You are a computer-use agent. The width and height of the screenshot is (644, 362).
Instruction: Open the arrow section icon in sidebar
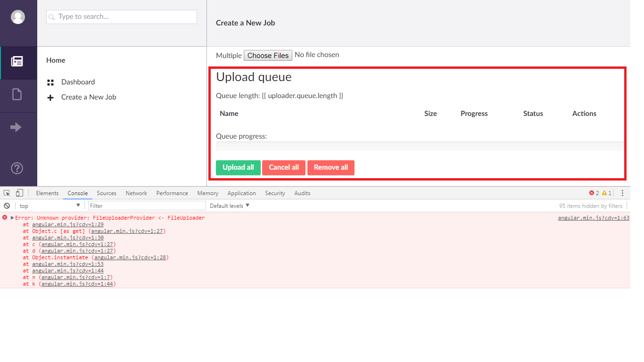point(16,127)
